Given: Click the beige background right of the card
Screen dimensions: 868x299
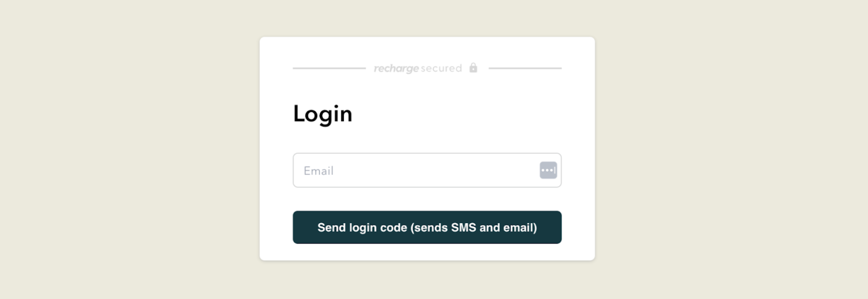Looking at the screenshot, I should tap(731, 149).
